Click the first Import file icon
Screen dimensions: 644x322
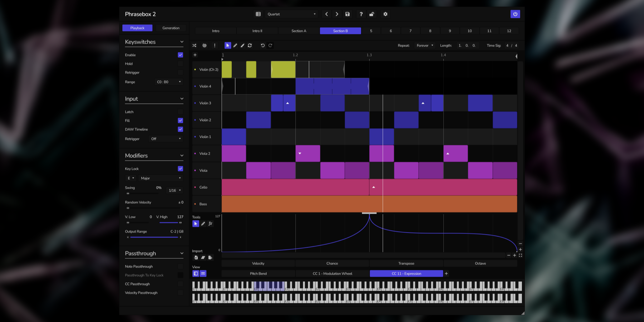pyautogui.click(x=196, y=258)
